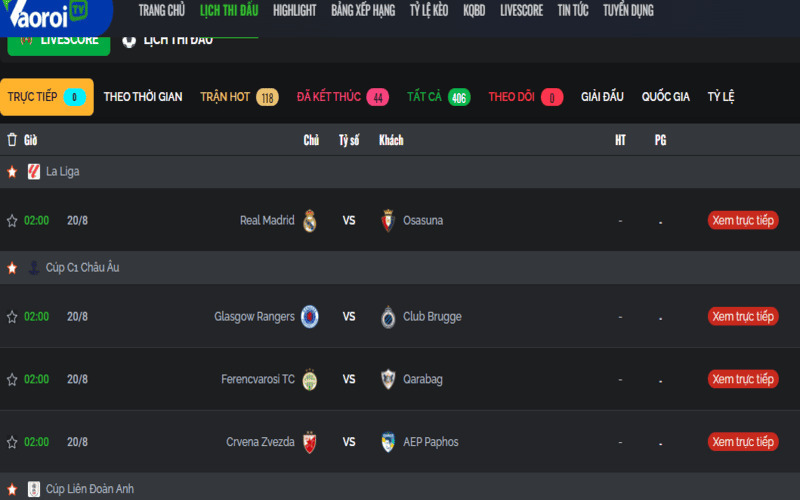Screen dimensions: 800x500
Task: Toggle favorite star for Ferencvarosi TC match
Action: click(x=12, y=380)
